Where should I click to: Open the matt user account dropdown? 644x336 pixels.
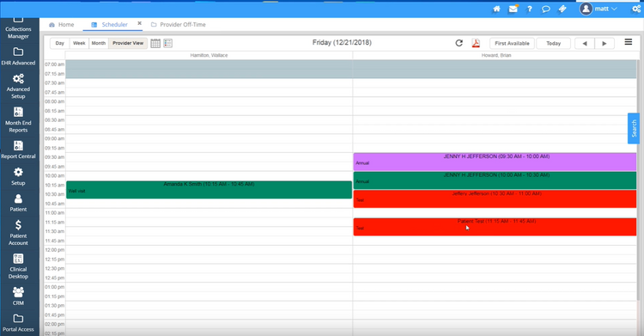point(598,9)
